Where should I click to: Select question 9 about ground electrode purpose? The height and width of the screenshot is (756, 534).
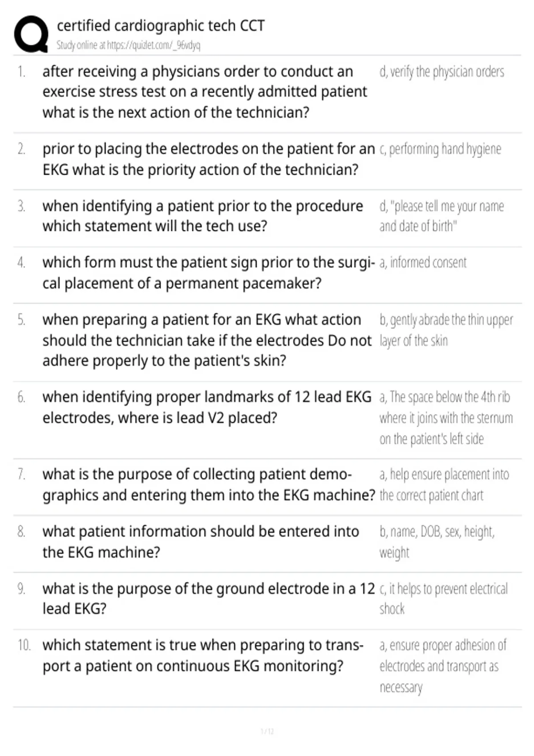[209, 599]
